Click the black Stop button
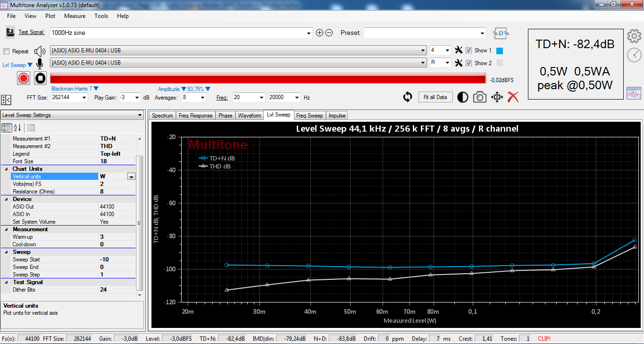 click(x=41, y=78)
